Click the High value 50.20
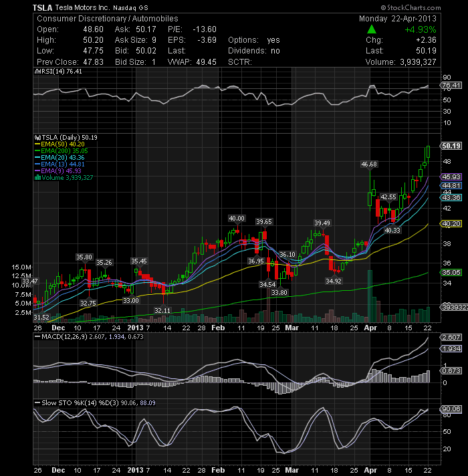 pyautogui.click(x=93, y=40)
